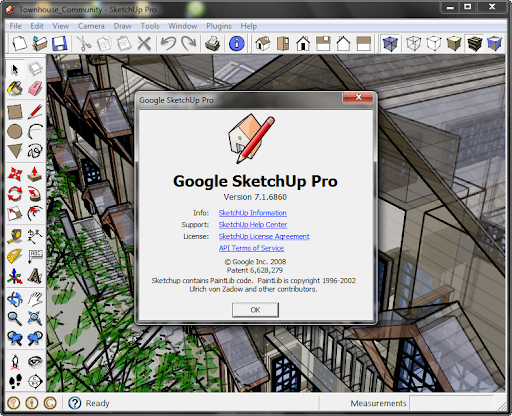
Task: Open the Plugins menu
Action: tap(219, 26)
